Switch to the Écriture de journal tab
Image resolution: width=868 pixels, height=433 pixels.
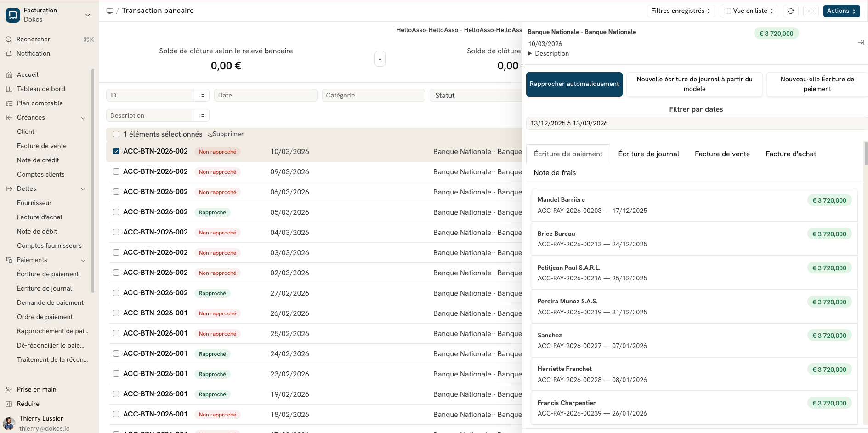click(648, 154)
